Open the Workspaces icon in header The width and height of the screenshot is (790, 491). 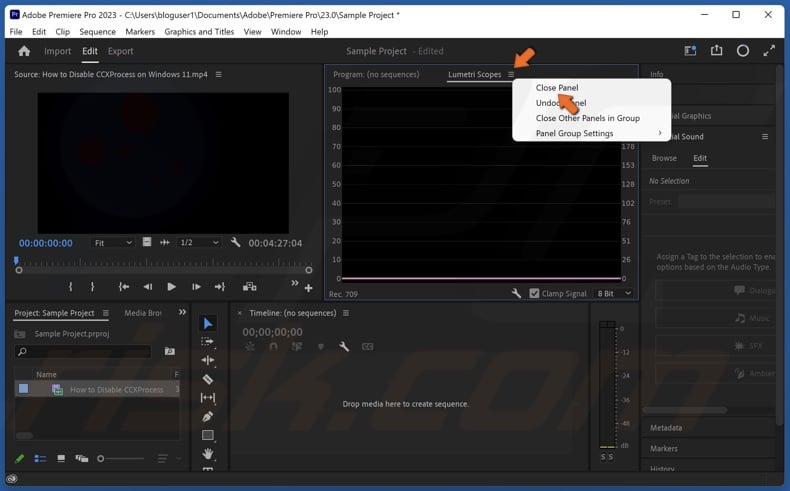pos(690,51)
